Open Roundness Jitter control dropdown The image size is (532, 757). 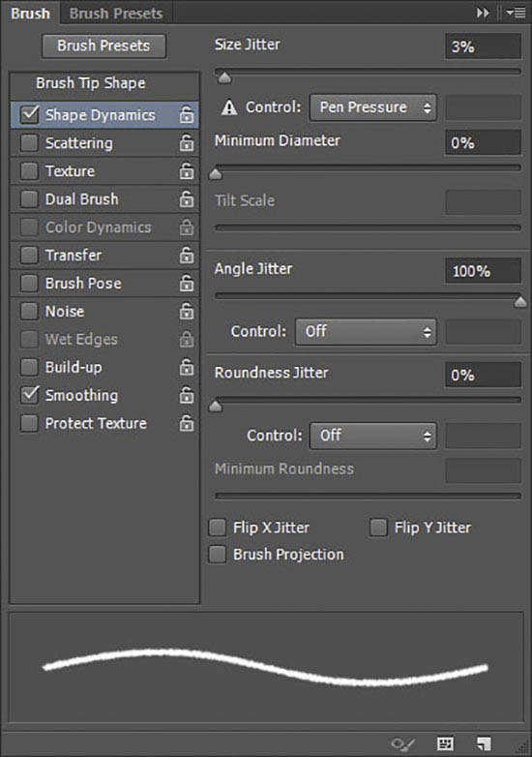tap(372, 436)
